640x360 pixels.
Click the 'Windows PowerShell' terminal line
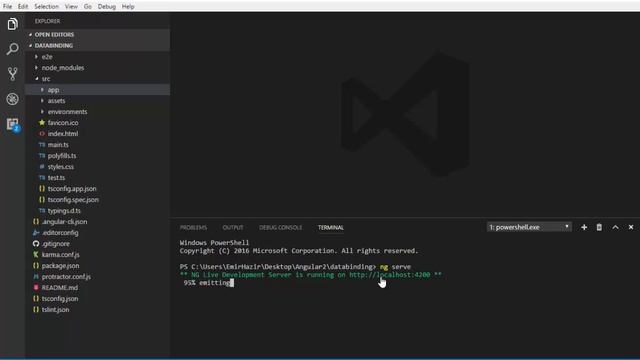tap(214, 243)
